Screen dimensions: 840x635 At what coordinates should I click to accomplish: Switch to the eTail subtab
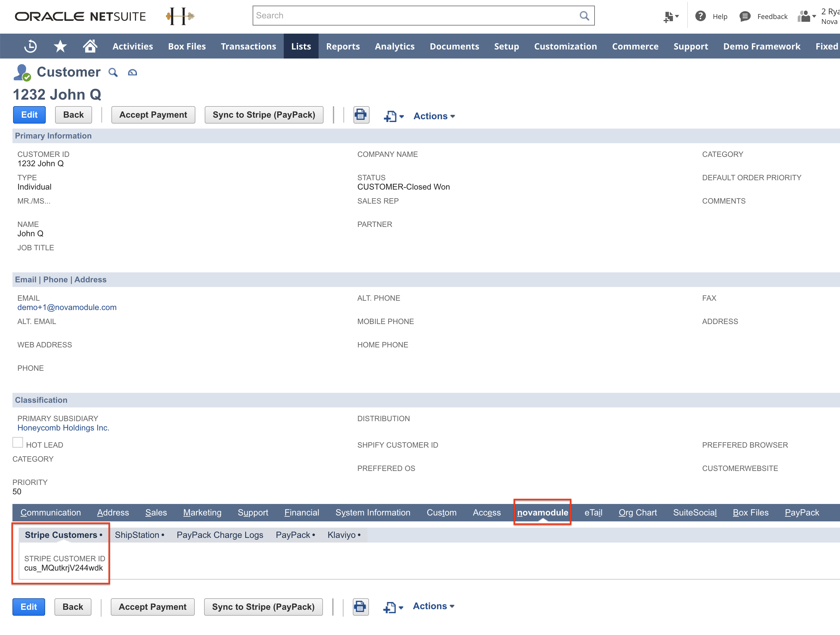(593, 513)
